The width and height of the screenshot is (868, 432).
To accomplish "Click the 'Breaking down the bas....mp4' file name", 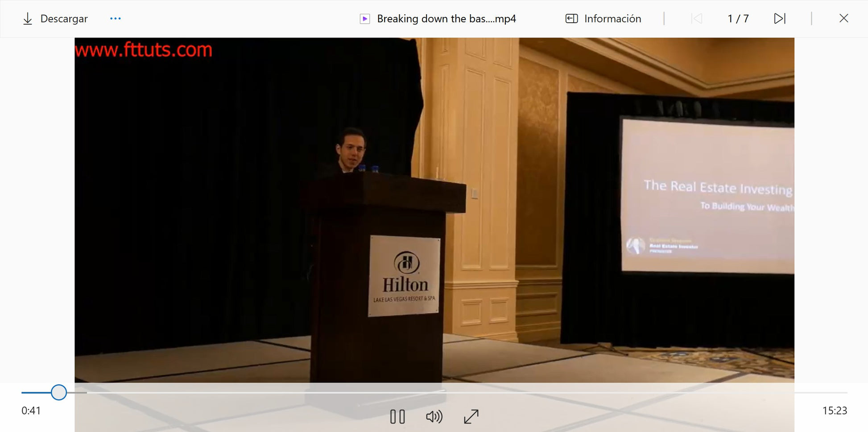I will (x=446, y=18).
